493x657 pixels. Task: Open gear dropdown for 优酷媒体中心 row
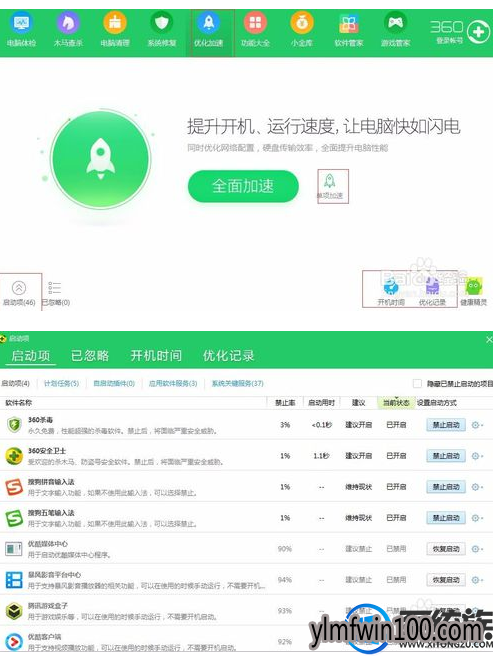tap(477, 549)
